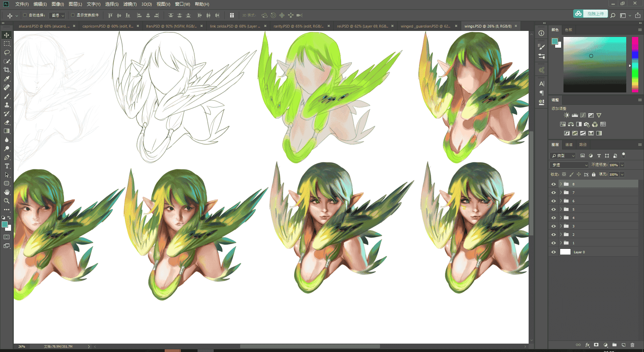Image resolution: width=644 pixels, height=352 pixels.
Task: Select the Clone Stamp tool
Action: tap(7, 105)
